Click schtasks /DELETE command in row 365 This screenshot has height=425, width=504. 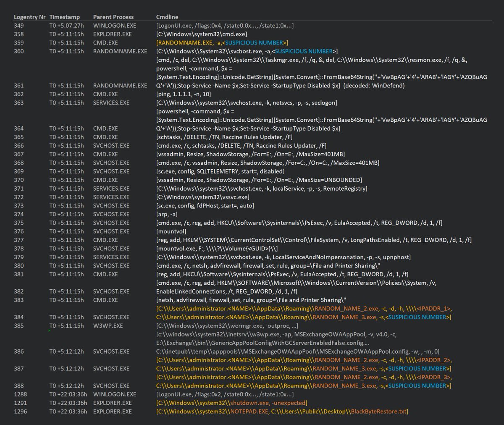tap(224, 137)
